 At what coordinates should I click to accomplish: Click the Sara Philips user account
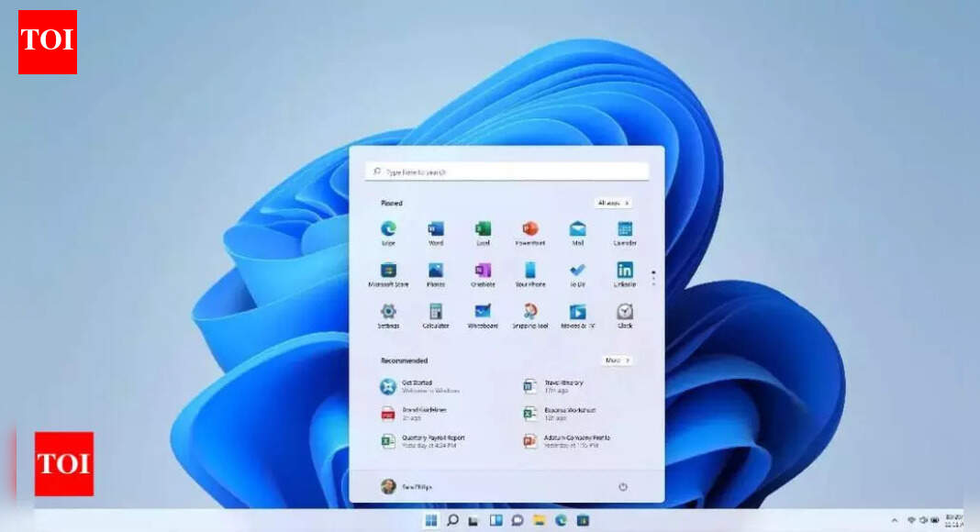tap(406, 486)
